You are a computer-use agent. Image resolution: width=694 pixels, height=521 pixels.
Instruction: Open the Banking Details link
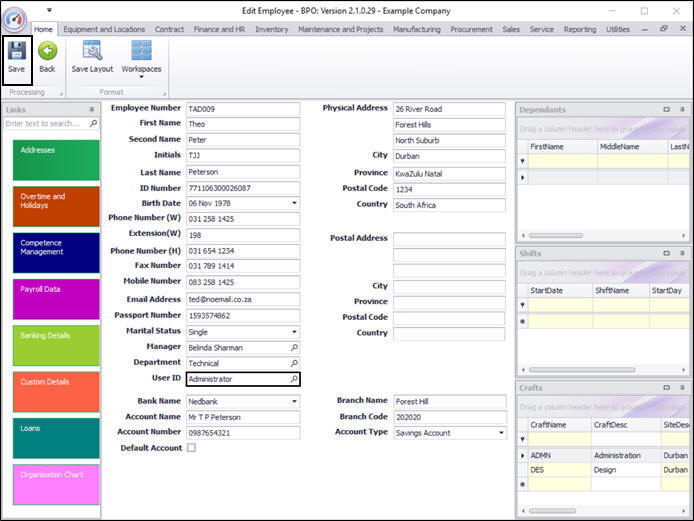[56, 345]
